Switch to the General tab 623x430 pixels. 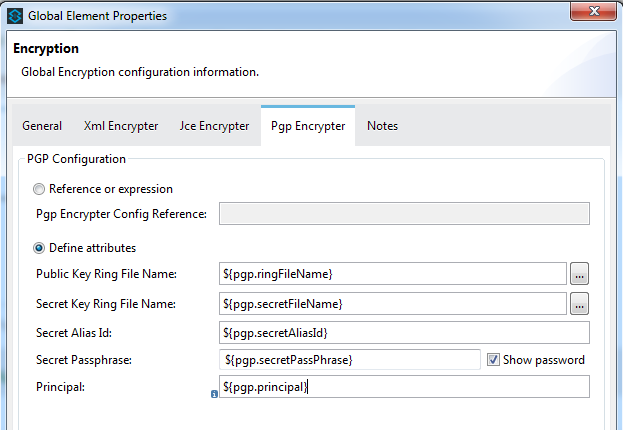[42, 126]
